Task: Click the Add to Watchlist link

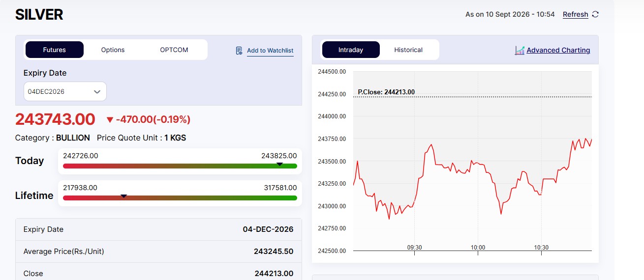Action: tap(270, 50)
